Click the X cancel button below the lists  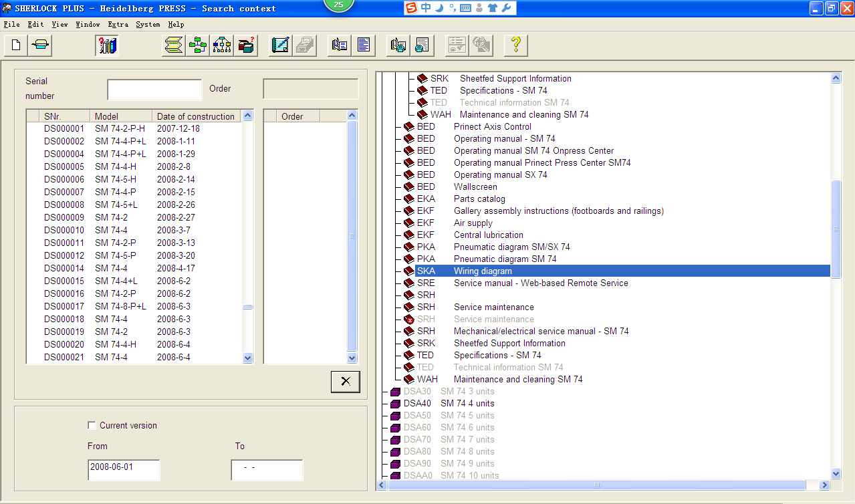pyautogui.click(x=345, y=382)
